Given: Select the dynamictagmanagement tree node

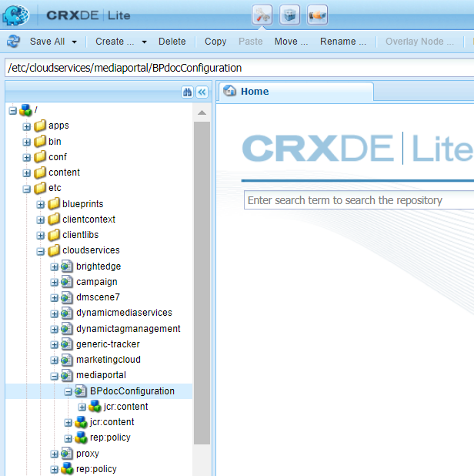Looking at the screenshot, I should 129,329.
